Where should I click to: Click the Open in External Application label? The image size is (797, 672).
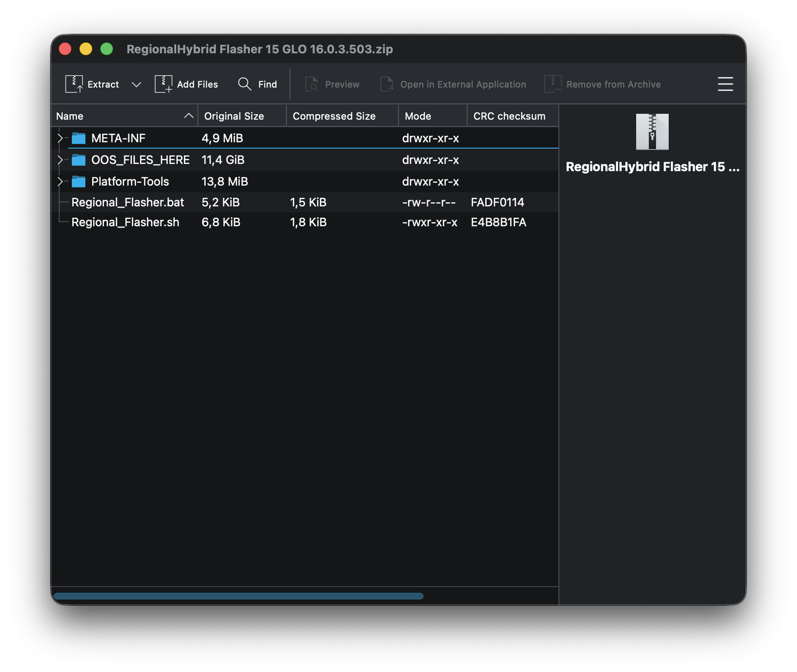[463, 84]
